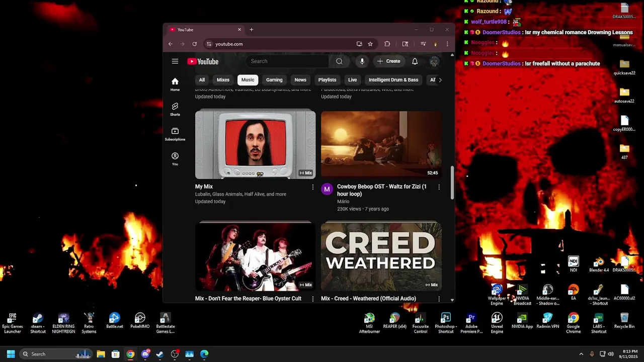Screen dimensions: 644x362
Task: Open Mix - Creed Weathered title
Action: point(368,299)
